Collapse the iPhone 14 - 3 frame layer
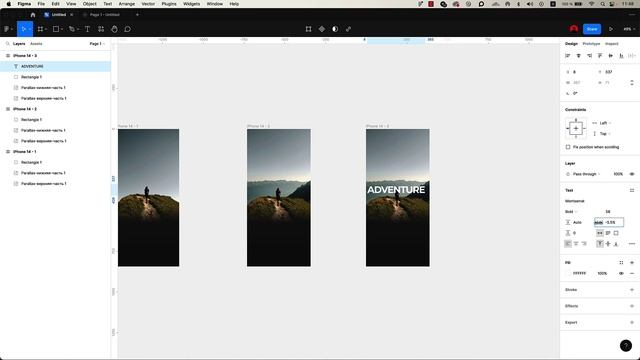Viewport: 640px width, 360px height. pyautogui.click(x=8, y=56)
